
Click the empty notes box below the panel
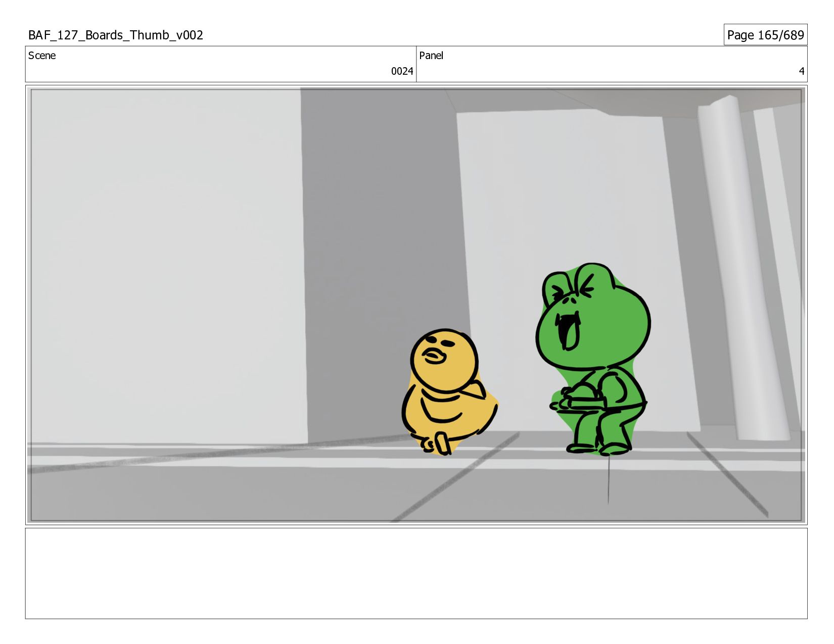coord(416,573)
